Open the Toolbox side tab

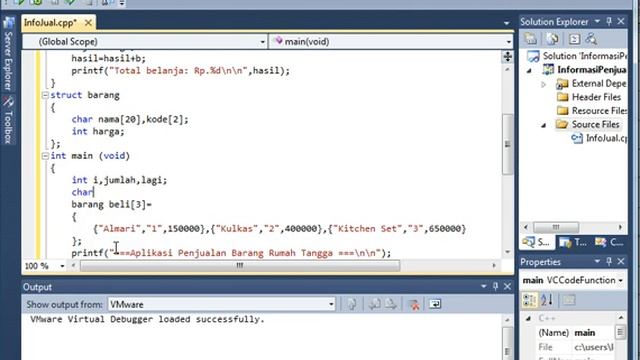click(x=8, y=120)
